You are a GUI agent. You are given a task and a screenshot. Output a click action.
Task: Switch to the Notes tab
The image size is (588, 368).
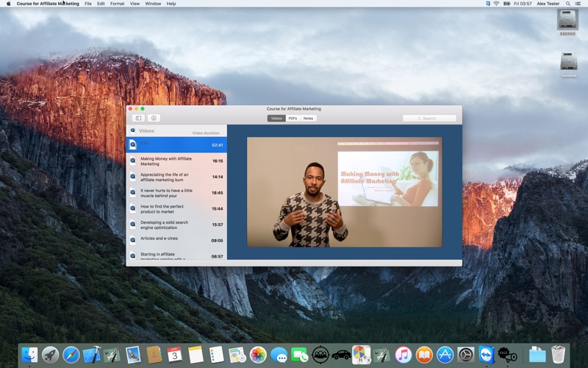coord(308,118)
